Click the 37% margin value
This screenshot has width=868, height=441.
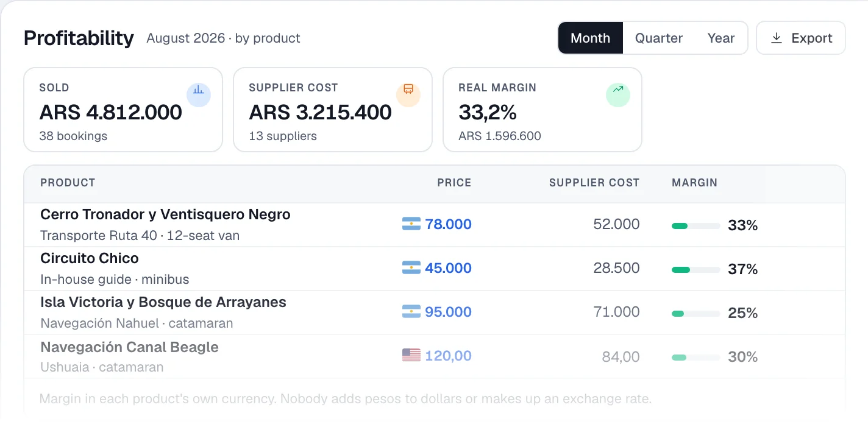point(742,269)
